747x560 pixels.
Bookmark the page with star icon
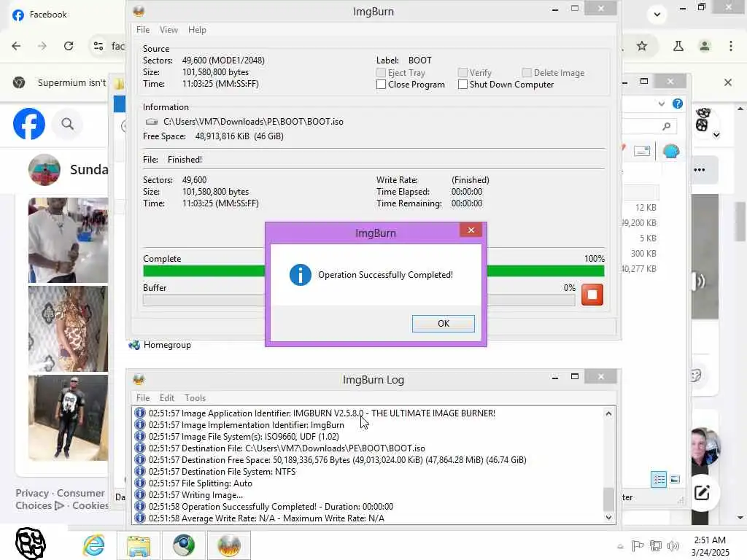(x=642, y=46)
